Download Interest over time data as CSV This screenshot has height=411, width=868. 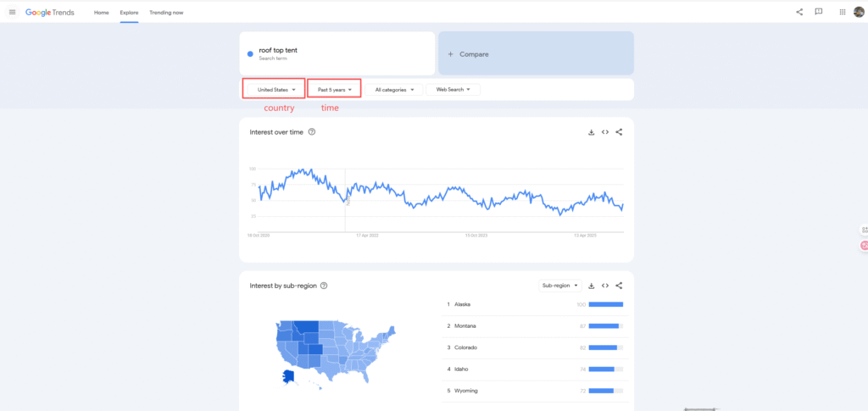coord(591,132)
